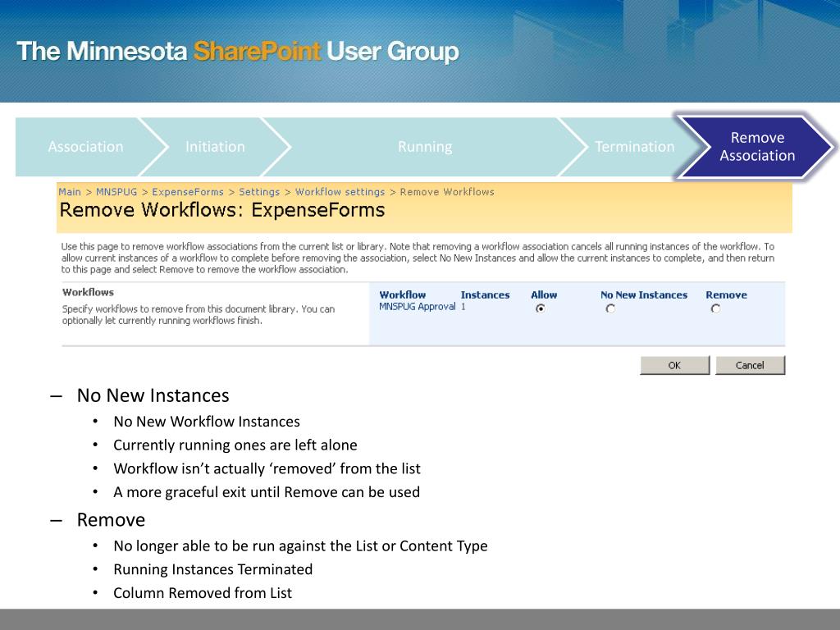Click the 'Workflow isn't actually removed' bullet

pyautogui.click(x=267, y=468)
